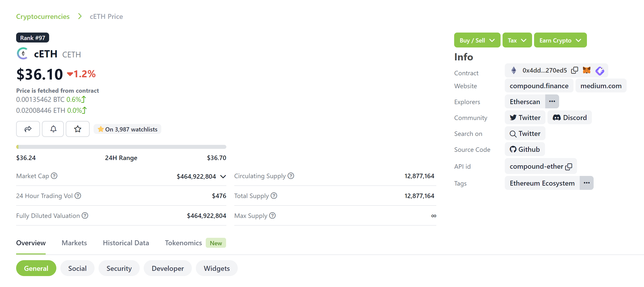The height and width of the screenshot is (287, 644).
Task: Select the General pill
Action: 36,268
